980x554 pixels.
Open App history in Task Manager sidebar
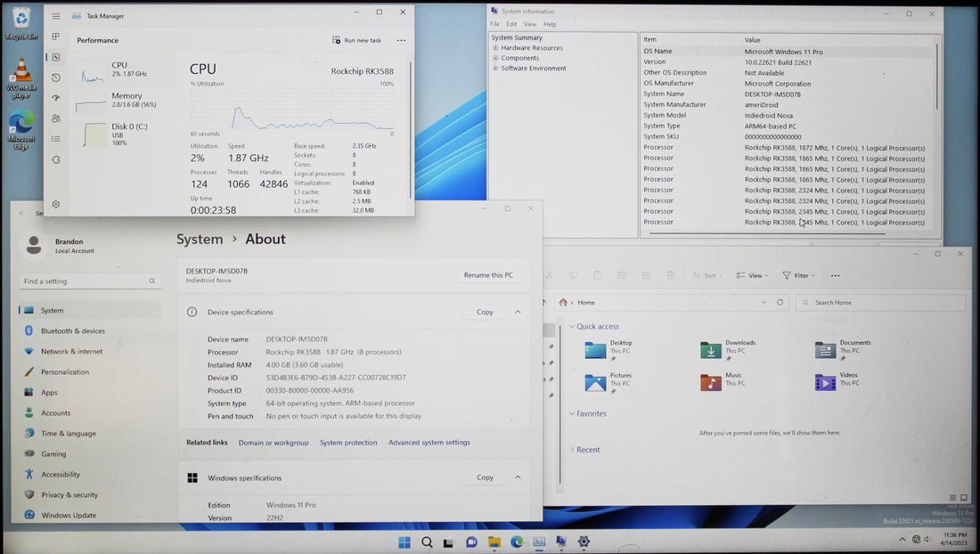coord(56,77)
